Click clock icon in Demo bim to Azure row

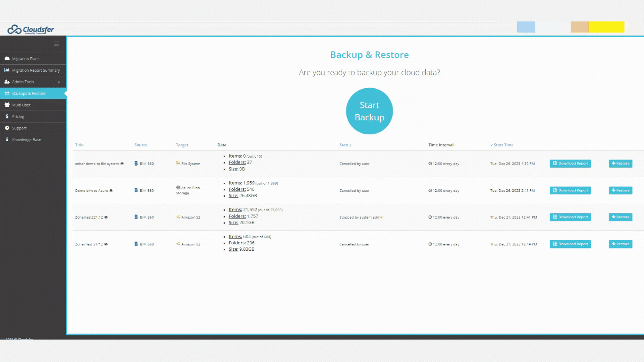pyautogui.click(x=430, y=190)
